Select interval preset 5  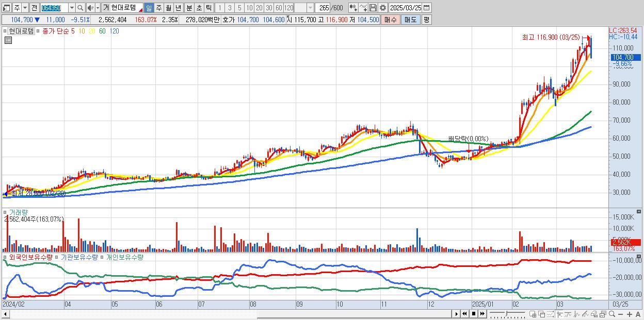pyautogui.click(x=239, y=8)
